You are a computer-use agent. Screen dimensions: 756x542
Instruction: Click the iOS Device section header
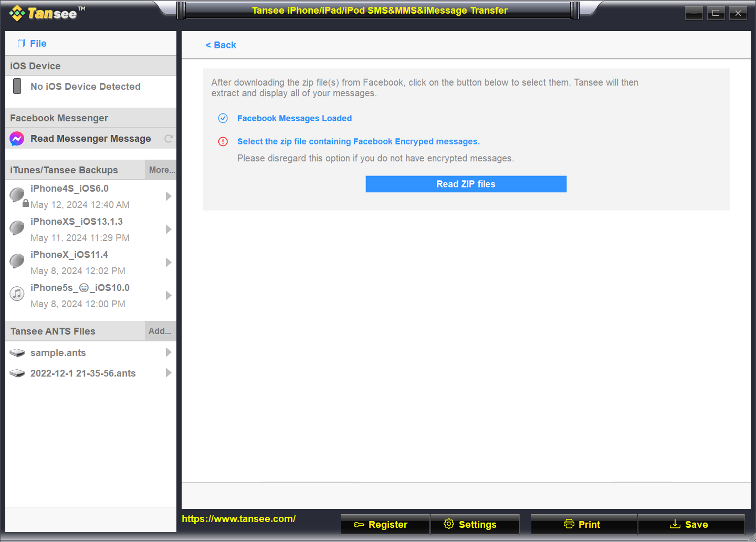click(91, 66)
